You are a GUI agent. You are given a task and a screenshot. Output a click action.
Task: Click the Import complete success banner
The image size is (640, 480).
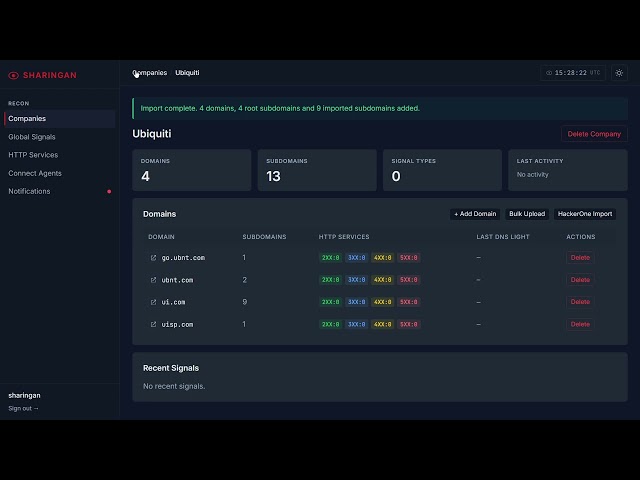pos(380,109)
